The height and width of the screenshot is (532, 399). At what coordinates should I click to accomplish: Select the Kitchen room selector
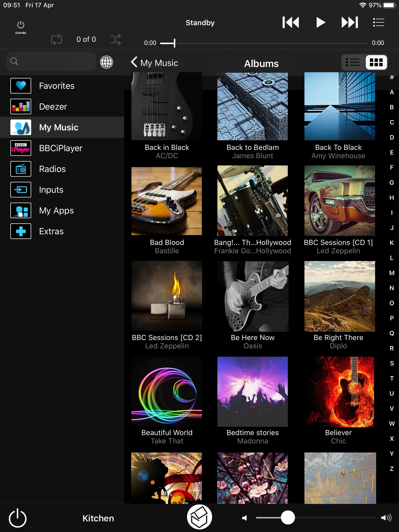pos(98,518)
